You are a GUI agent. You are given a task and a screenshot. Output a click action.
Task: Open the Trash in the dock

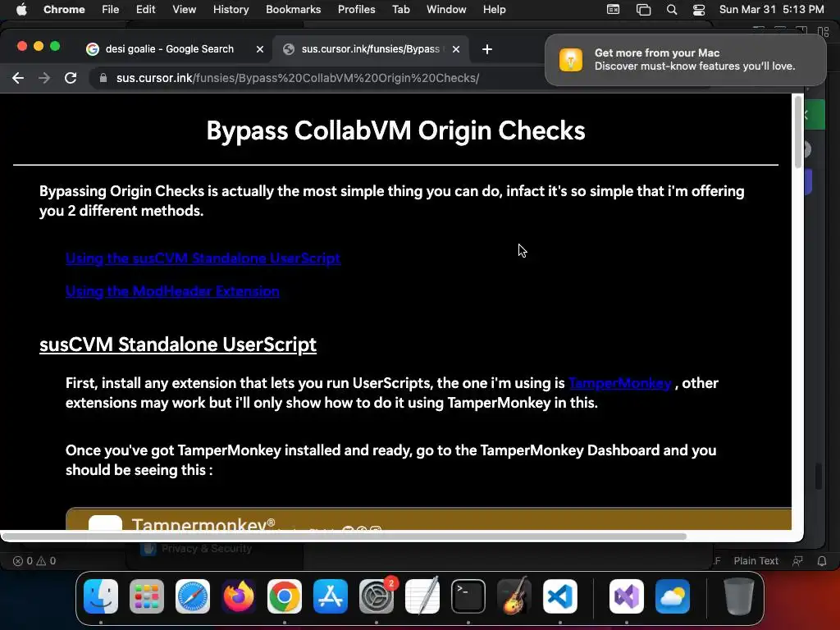(x=739, y=596)
